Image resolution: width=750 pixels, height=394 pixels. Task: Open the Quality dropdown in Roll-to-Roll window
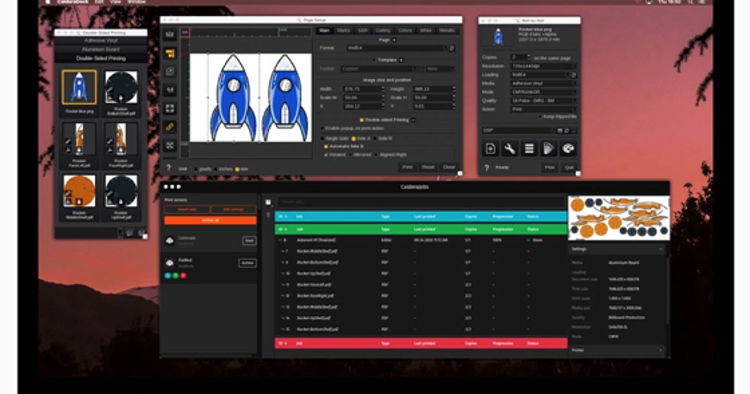[x=543, y=101]
